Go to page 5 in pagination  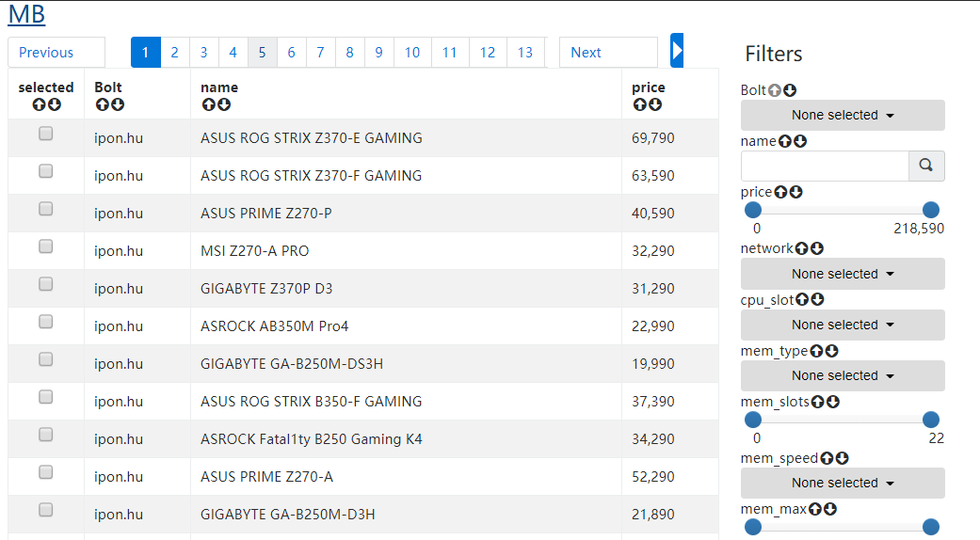tap(263, 53)
